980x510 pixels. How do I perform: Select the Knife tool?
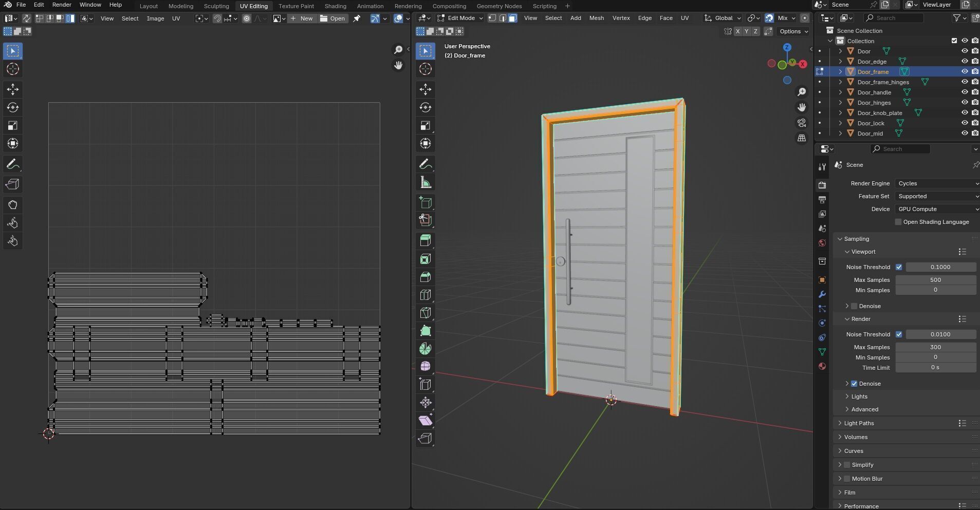(x=425, y=313)
